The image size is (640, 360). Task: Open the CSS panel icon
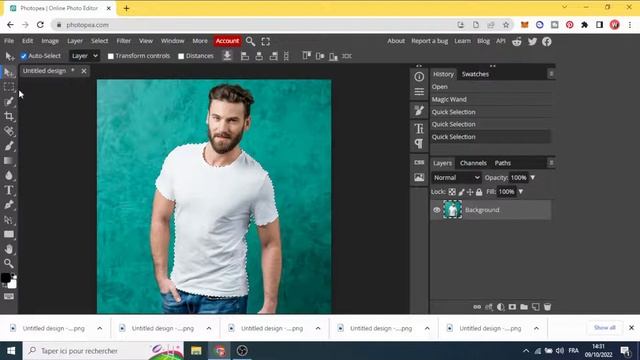(419, 162)
